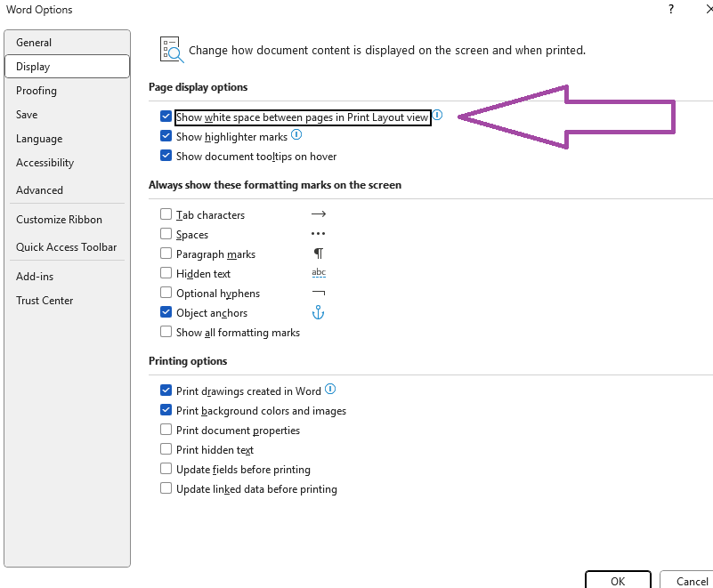Click the tab character arrow symbol
This screenshot has height=588, width=713.
pos(318,213)
